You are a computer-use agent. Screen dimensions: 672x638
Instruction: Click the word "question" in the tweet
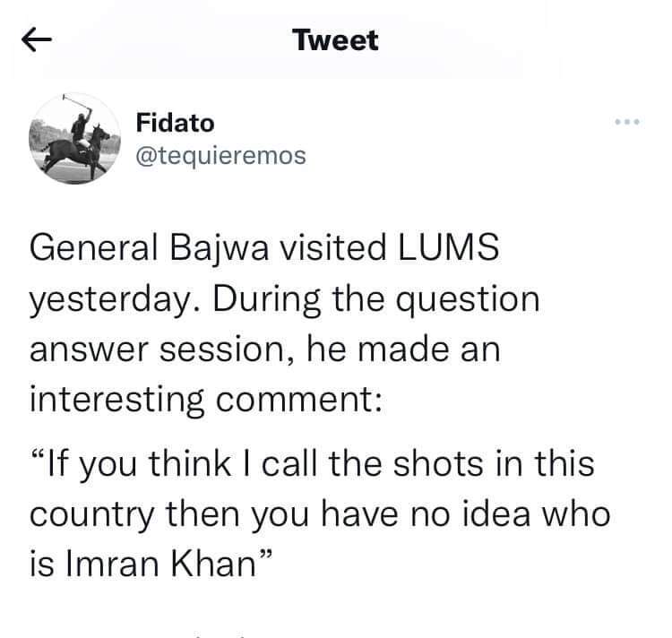pos(470,298)
